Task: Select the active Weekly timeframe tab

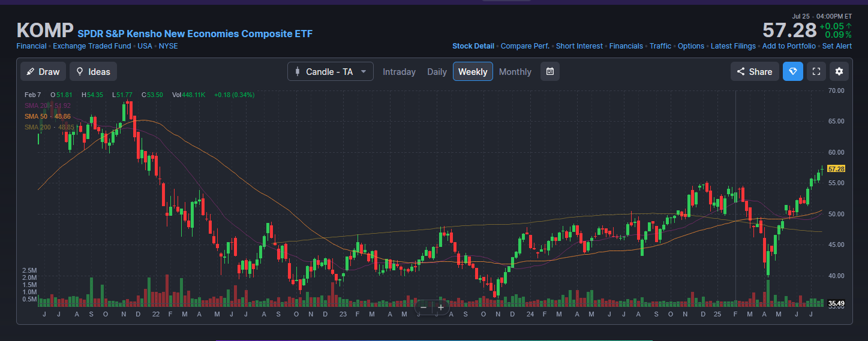Action: pos(473,72)
